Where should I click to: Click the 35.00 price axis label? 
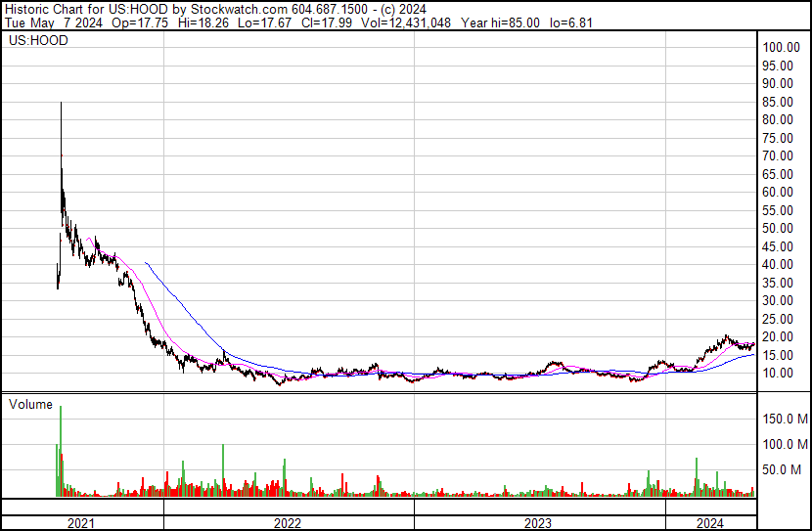tap(778, 283)
